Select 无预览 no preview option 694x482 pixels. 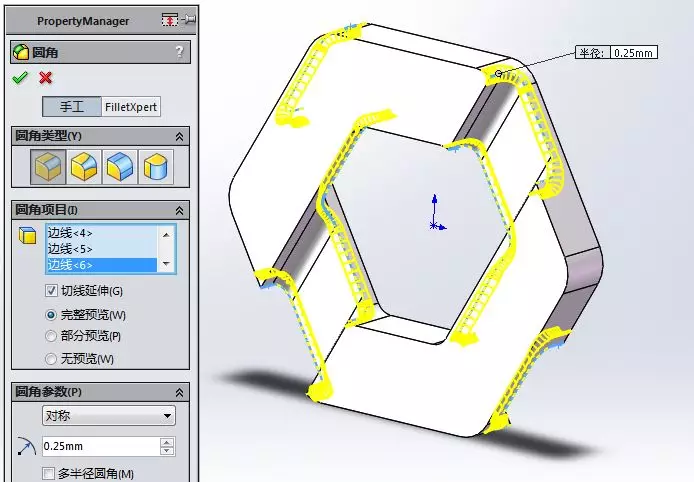[51, 359]
